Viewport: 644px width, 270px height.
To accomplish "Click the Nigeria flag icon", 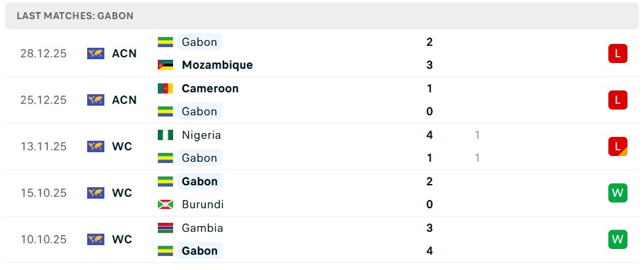I will pyautogui.click(x=165, y=135).
